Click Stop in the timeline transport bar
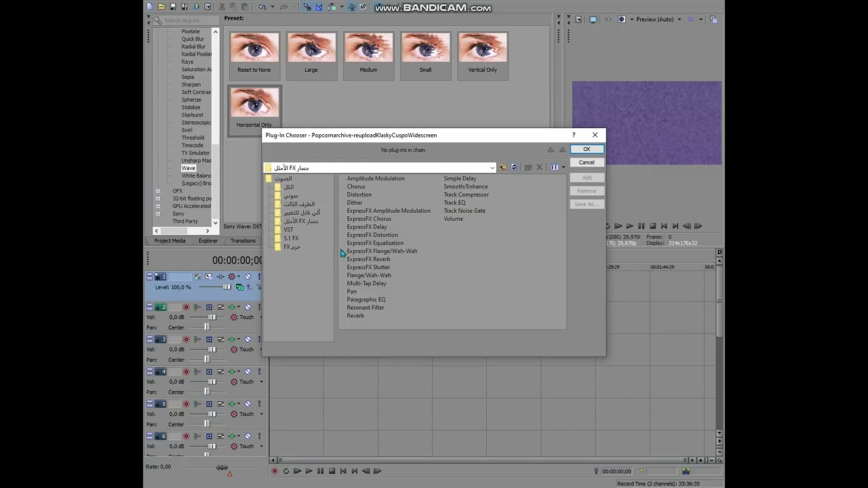Viewport: 868px width, 488px height. 332,471
